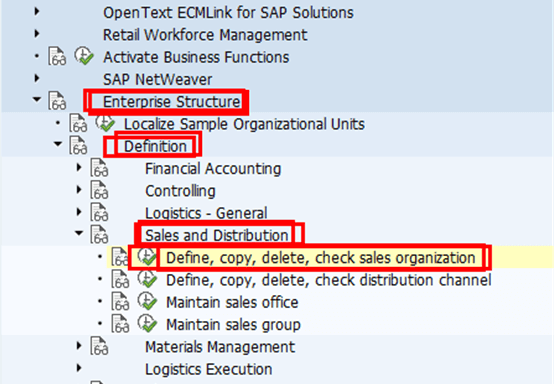Image resolution: width=556 pixels, height=384 pixels.
Task: Run the Activate Business Functions activity icon
Action: (x=84, y=56)
